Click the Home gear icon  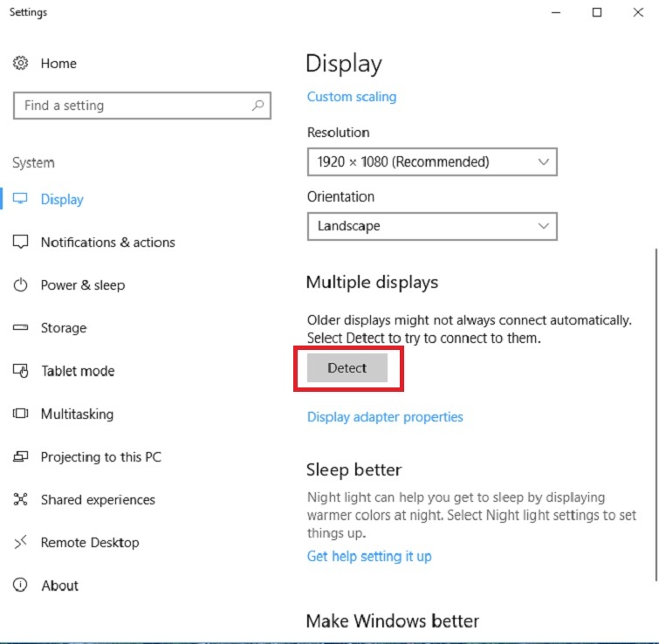[x=21, y=64]
